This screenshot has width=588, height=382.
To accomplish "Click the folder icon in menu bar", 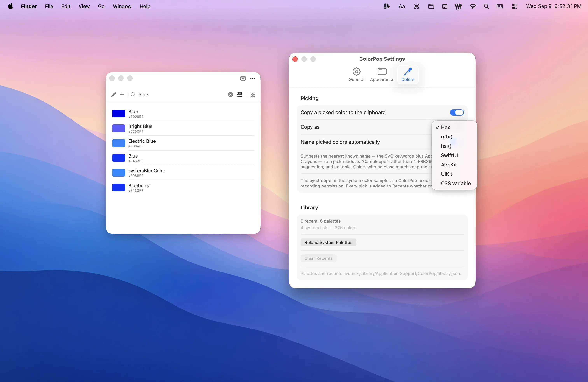I will [431, 6].
